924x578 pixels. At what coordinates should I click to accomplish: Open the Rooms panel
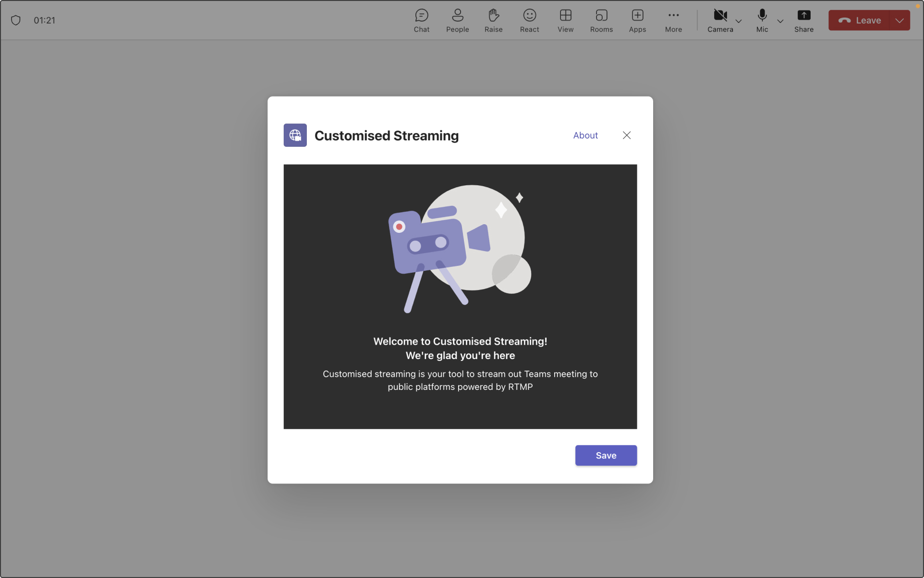(x=601, y=19)
